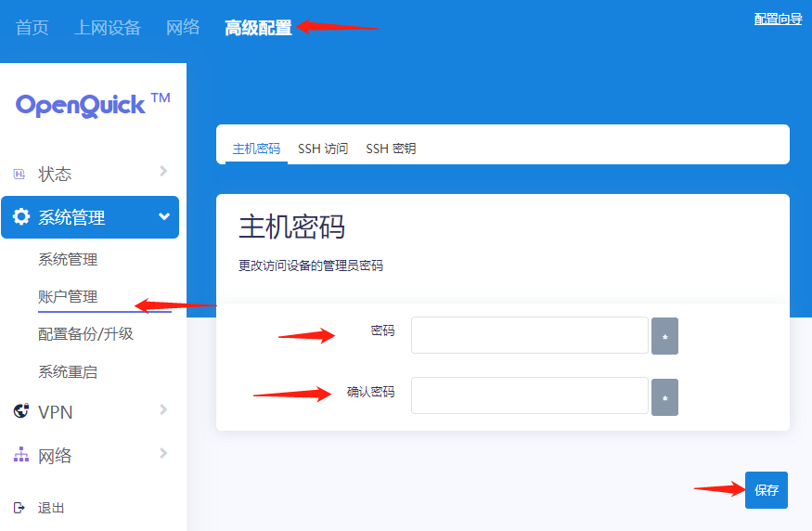Click the logout icon in sidebar

[19, 508]
